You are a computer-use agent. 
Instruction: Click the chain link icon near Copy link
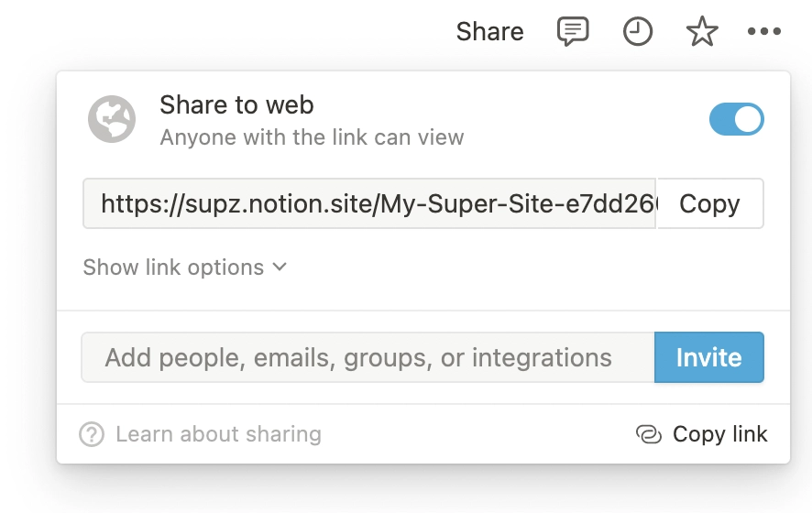click(649, 434)
